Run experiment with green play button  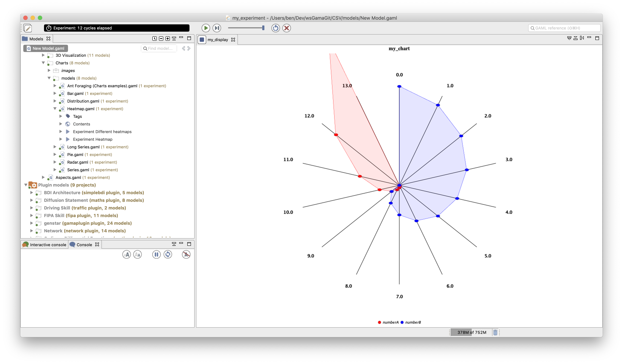205,28
